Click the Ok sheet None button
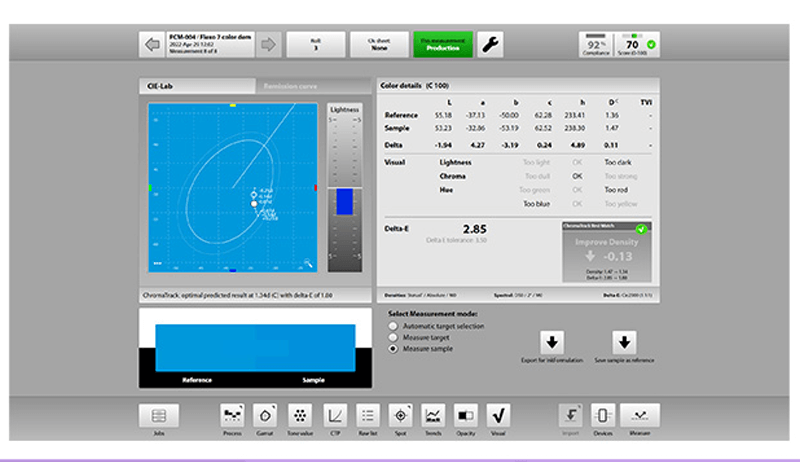 [x=379, y=45]
